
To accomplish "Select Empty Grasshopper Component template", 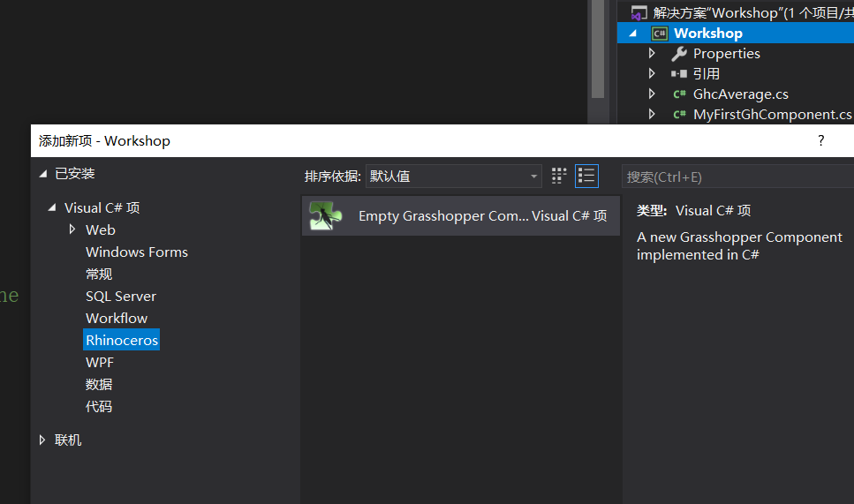I will pyautogui.click(x=461, y=215).
